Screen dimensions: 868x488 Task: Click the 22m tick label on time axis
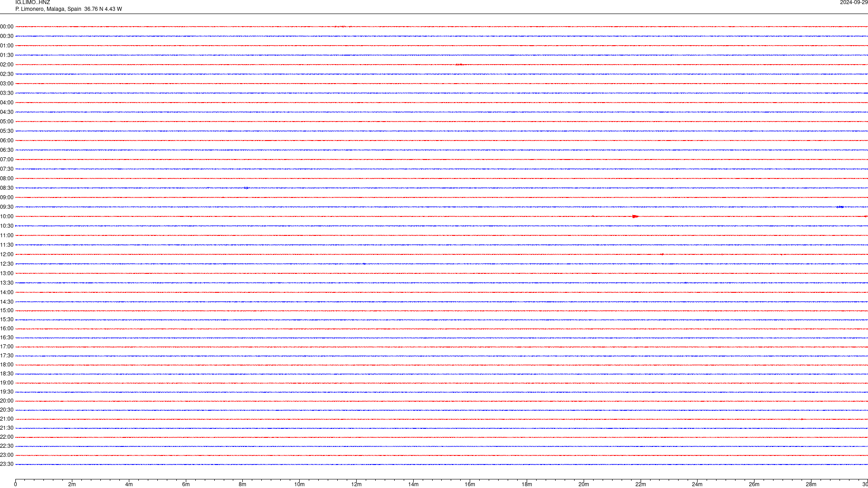coord(641,484)
